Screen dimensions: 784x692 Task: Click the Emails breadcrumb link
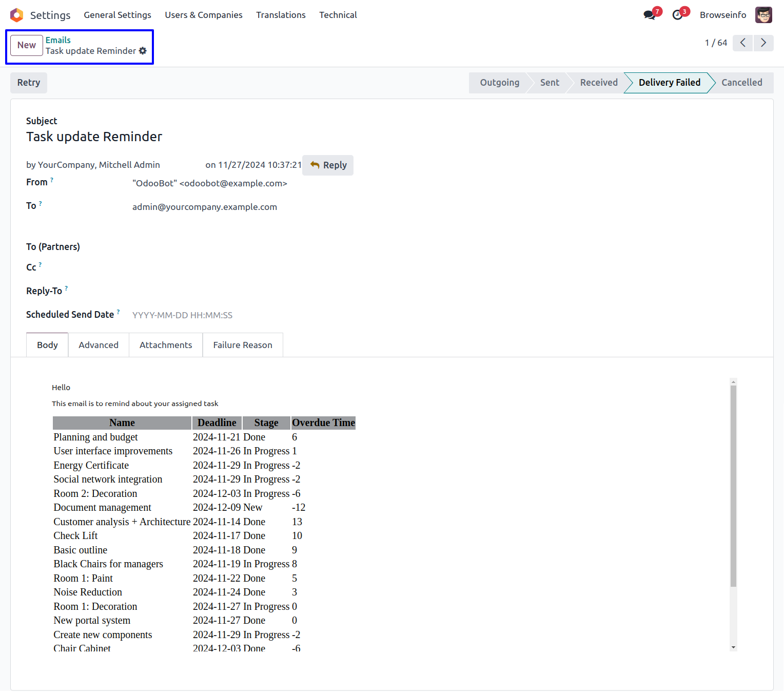pyautogui.click(x=58, y=40)
